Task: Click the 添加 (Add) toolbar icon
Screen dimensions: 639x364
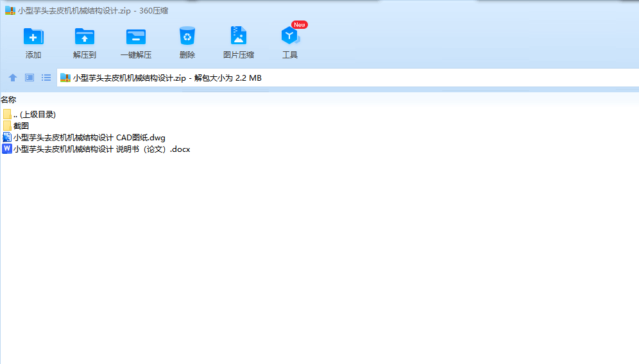Action: 33,37
